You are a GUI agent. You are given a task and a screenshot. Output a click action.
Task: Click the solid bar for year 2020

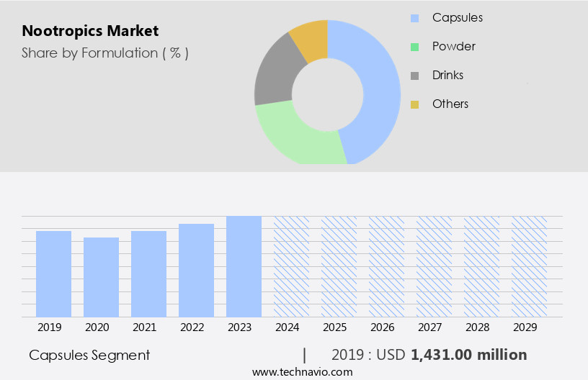click(x=101, y=277)
